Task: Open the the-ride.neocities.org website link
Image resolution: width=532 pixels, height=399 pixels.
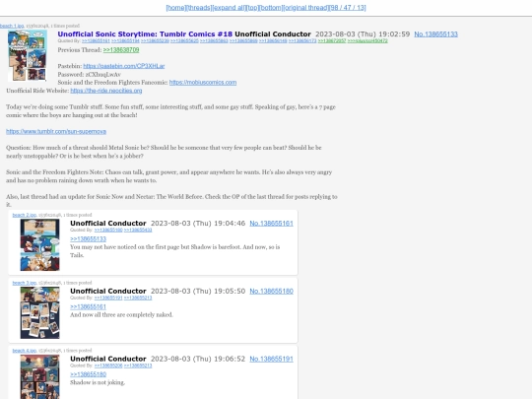Action: [106, 91]
